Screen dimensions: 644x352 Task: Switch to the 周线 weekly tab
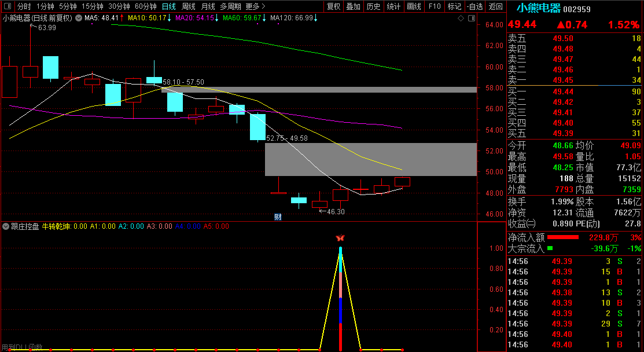189,6
